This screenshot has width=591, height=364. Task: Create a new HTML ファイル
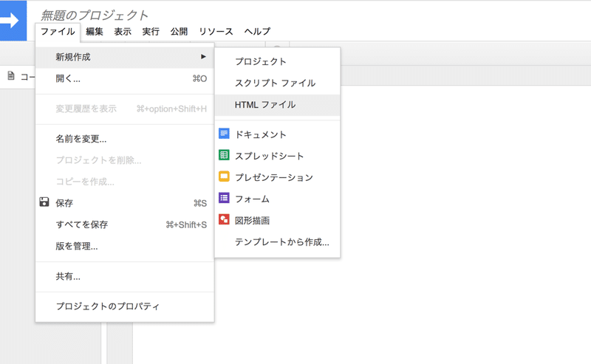pos(278,105)
